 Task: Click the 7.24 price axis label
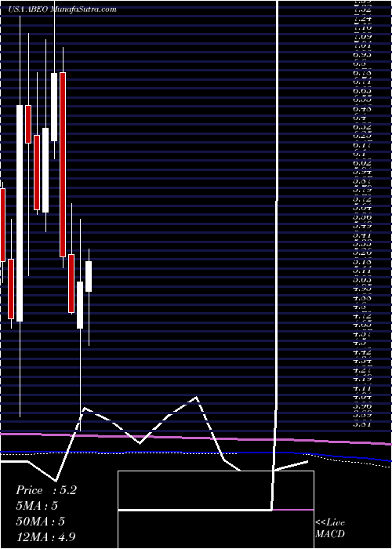point(363,18)
